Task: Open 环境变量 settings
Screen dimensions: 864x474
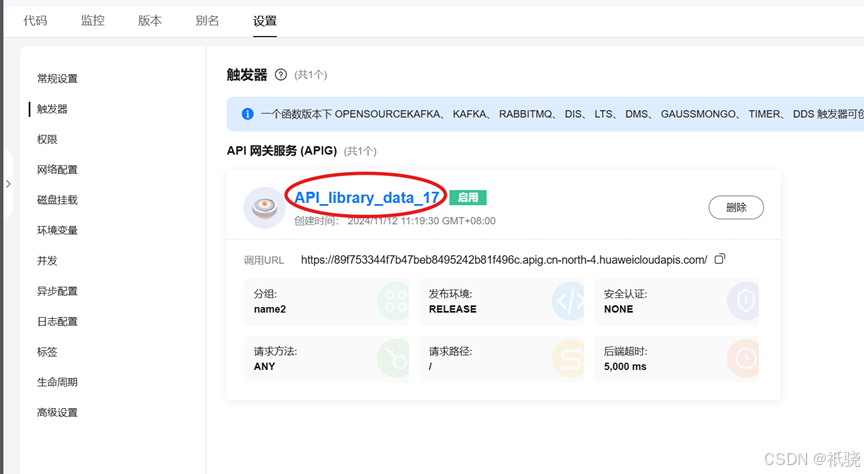Action: [x=57, y=230]
